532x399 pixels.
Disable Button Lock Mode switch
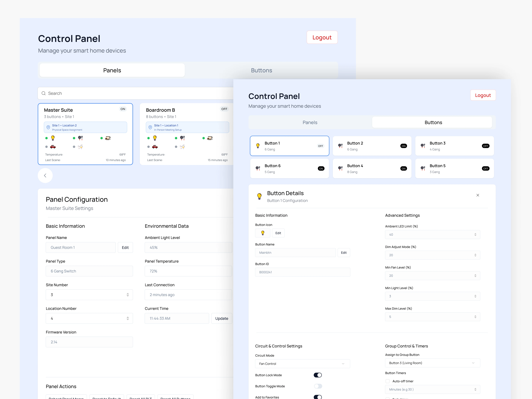[x=317, y=375]
